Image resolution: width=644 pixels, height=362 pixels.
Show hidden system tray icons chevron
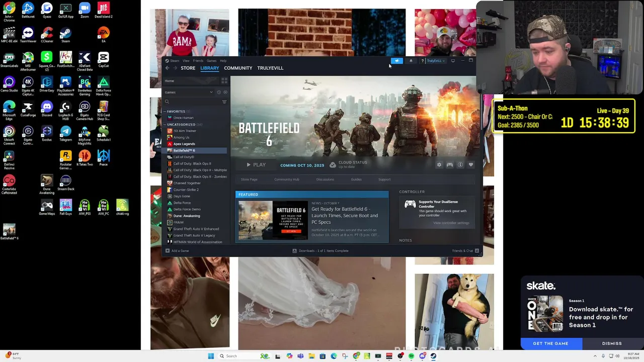[x=595, y=356]
